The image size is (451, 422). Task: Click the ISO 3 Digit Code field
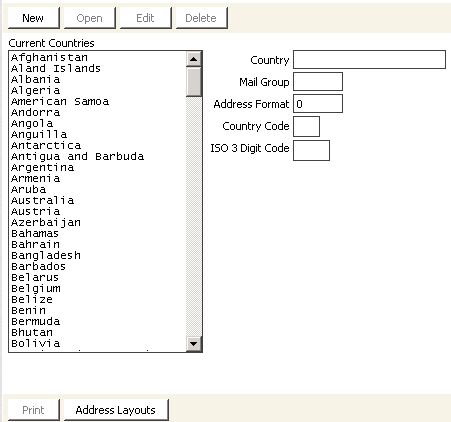coord(311,150)
